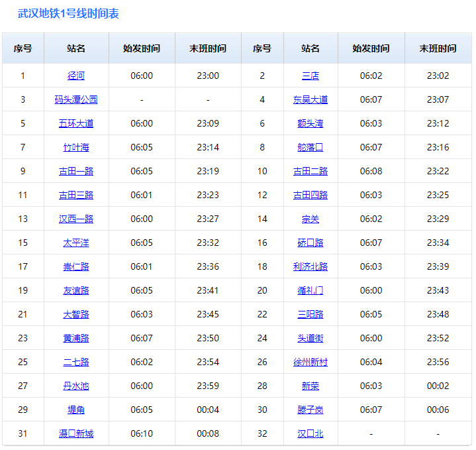Select the 23:09 last train time for 五环大道

point(208,123)
